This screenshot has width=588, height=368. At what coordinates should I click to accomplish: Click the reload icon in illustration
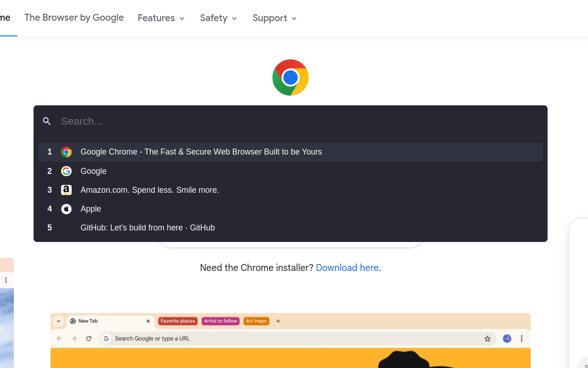pyautogui.click(x=89, y=339)
